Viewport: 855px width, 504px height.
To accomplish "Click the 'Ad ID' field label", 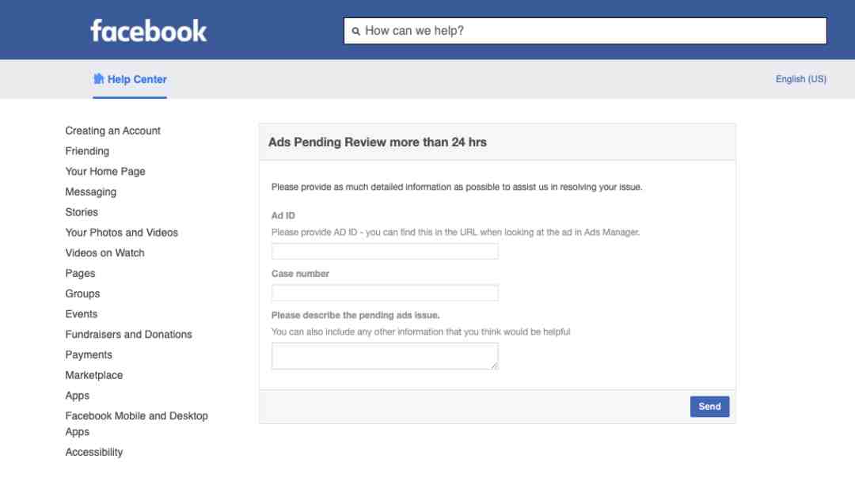I will click(283, 216).
